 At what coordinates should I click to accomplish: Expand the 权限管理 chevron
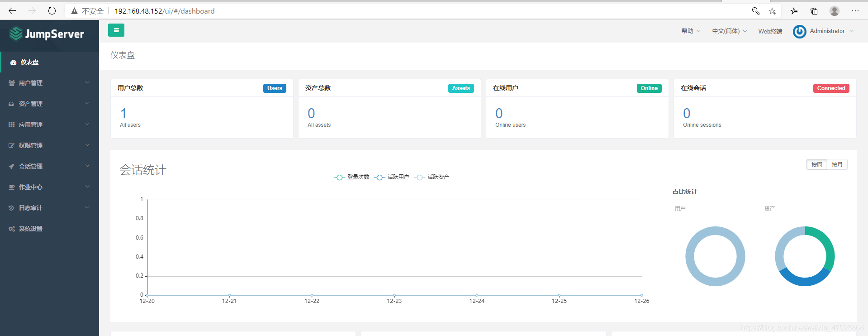[x=87, y=145]
